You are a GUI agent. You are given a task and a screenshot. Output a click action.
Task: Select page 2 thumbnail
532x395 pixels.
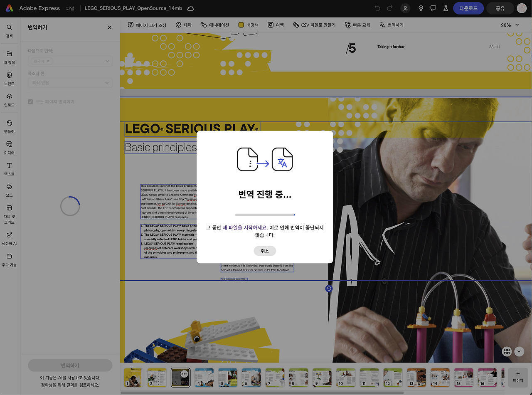[x=157, y=378]
